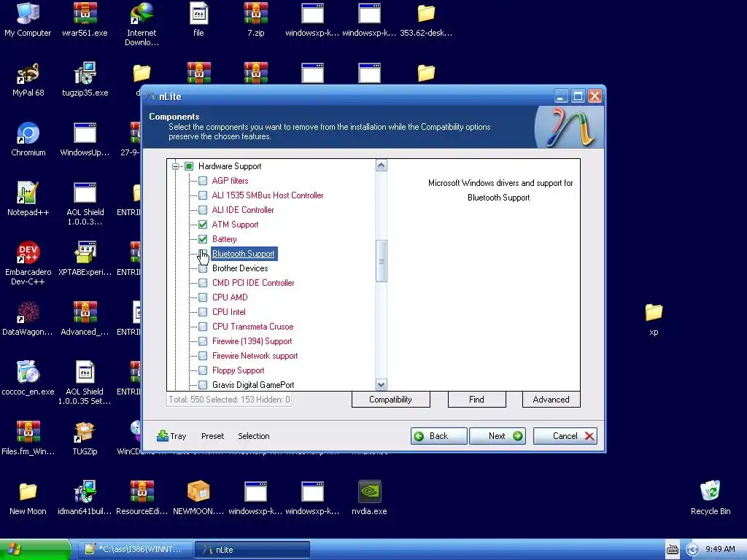Check the Floppy Support checkbox

pos(203,370)
